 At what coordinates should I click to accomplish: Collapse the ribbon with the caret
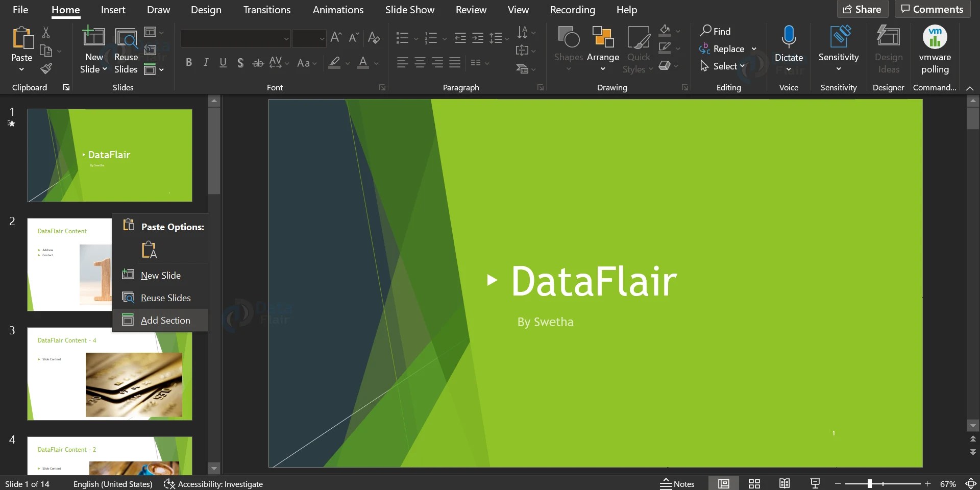tap(970, 88)
